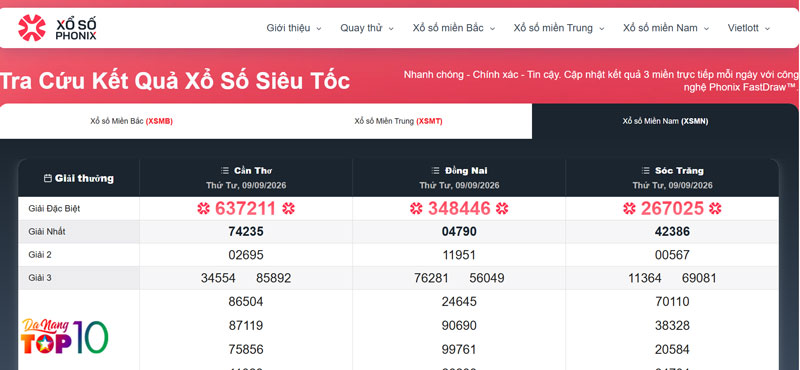
Task: Click third prize number 34554
Action: click(218, 278)
